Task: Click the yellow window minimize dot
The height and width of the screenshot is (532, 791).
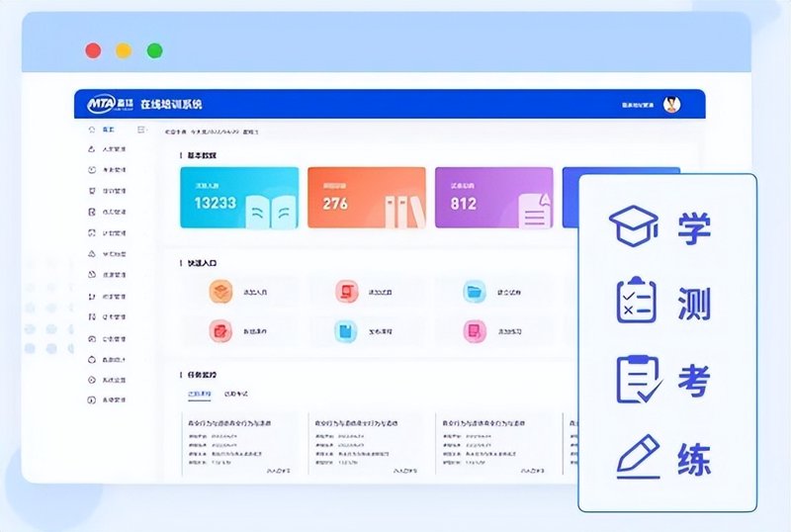Action: pyautogui.click(x=124, y=51)
